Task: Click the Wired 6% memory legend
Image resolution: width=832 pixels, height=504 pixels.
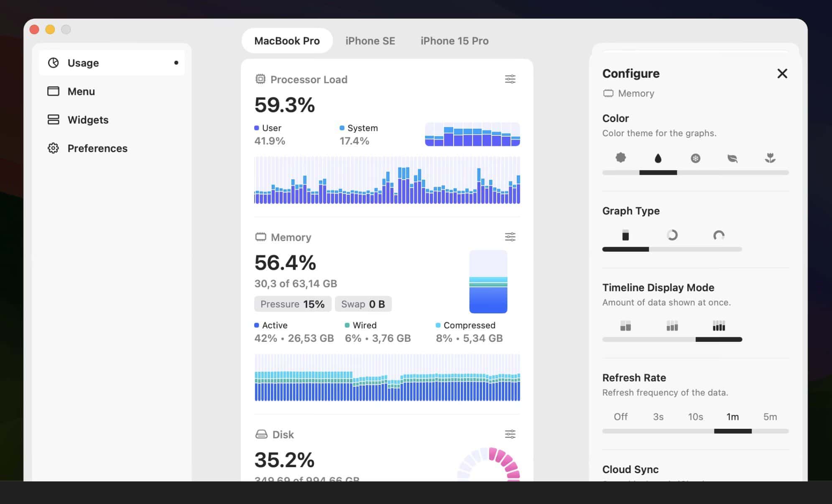Action: point(378,332)
